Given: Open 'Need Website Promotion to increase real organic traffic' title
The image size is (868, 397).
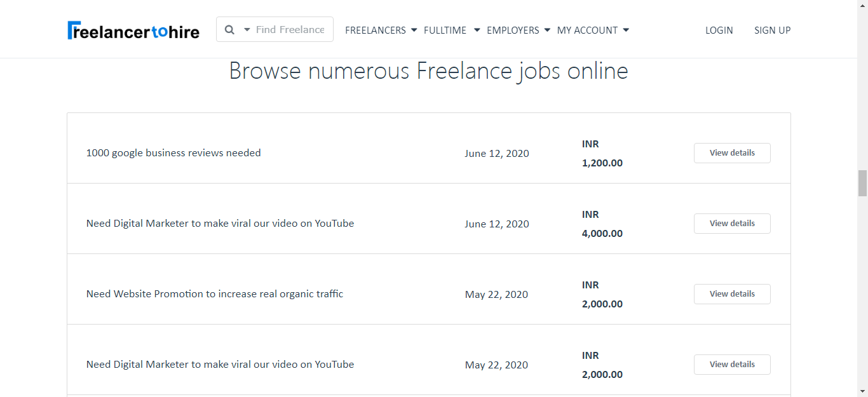Looking at the screenshot, I should (x=215, y=294).
